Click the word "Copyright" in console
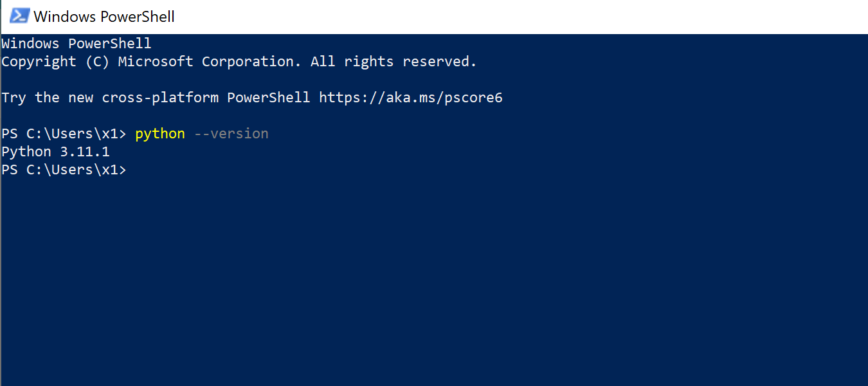The image size is (868, 386). 39,62
